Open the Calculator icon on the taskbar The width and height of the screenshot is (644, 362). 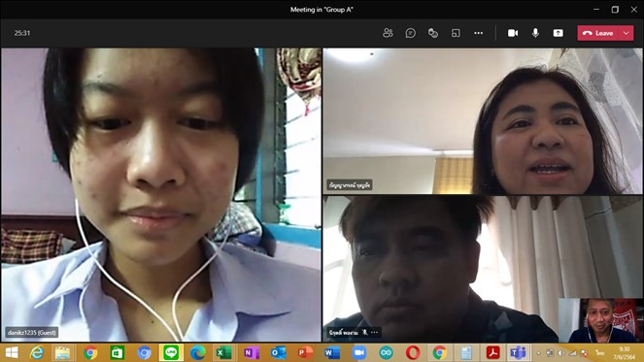pyautogui.click(x=466, y=352)
